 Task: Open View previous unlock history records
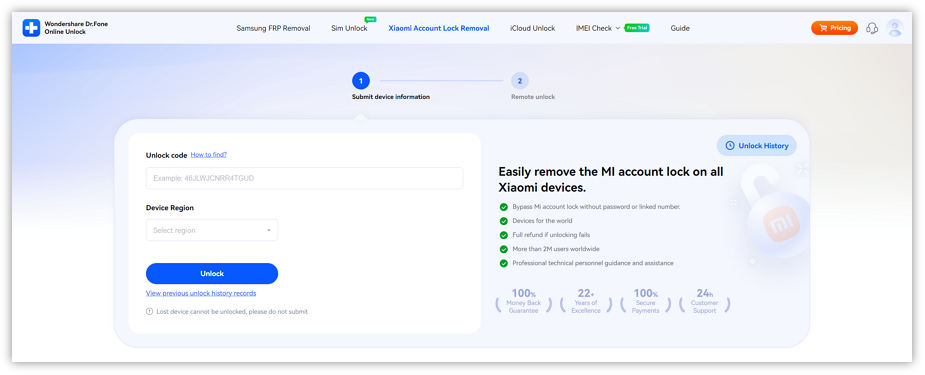[x=201, y=293]
